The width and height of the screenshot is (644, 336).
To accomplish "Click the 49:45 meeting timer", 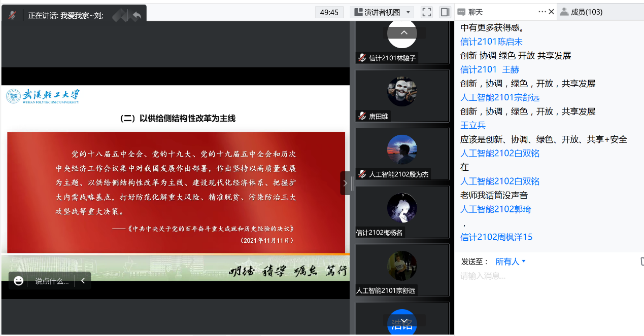I will (329, 12).
